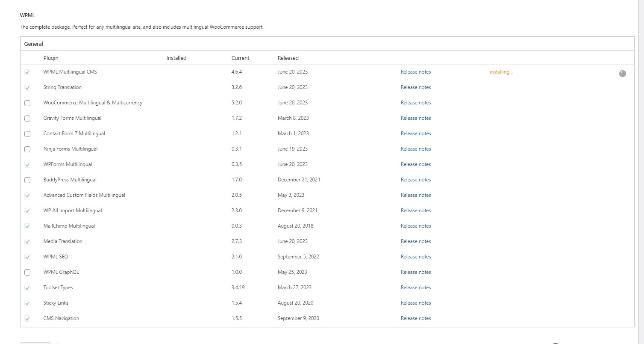Click the March 1, 2023 release date
644x344 pixels.
tap(293, 133)
